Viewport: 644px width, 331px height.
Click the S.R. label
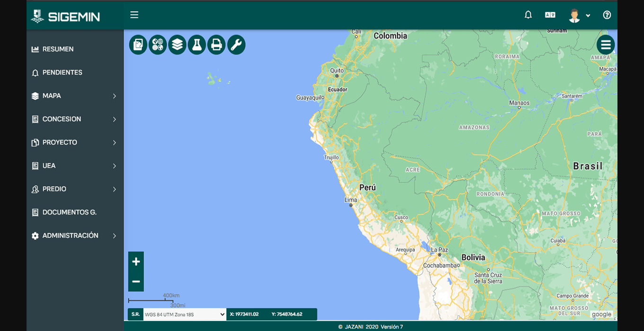pyautogui.click(x=136, y=314)
